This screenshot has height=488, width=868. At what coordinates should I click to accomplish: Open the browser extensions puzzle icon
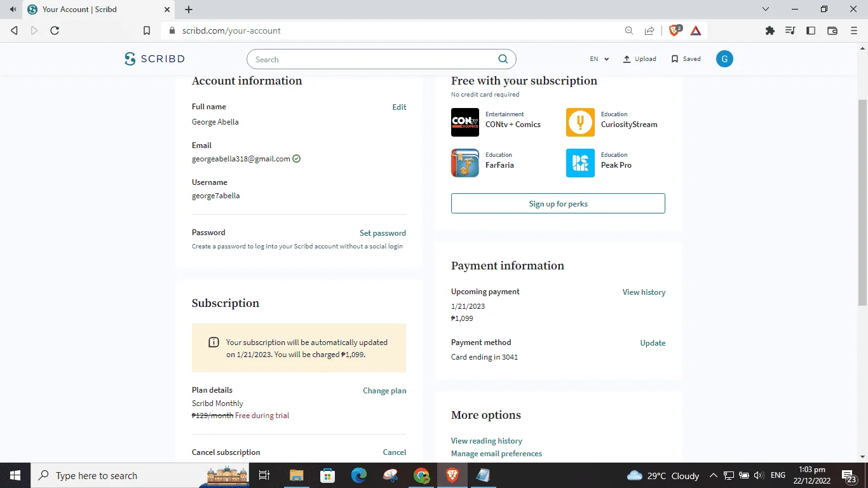click(770, 30)
